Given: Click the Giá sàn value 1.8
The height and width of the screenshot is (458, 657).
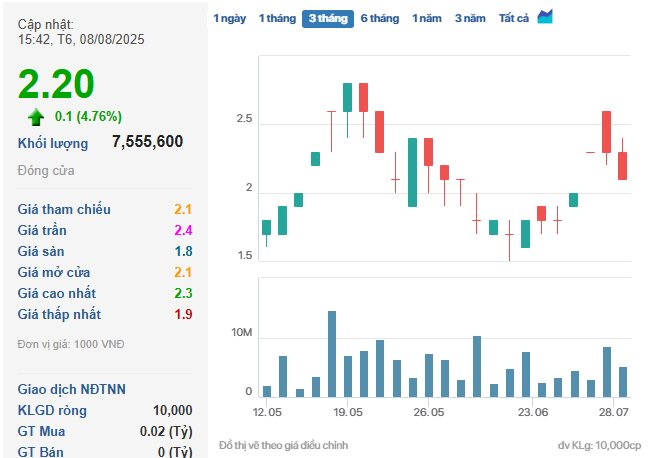Looking at the screenshot, I should point(183,251).
